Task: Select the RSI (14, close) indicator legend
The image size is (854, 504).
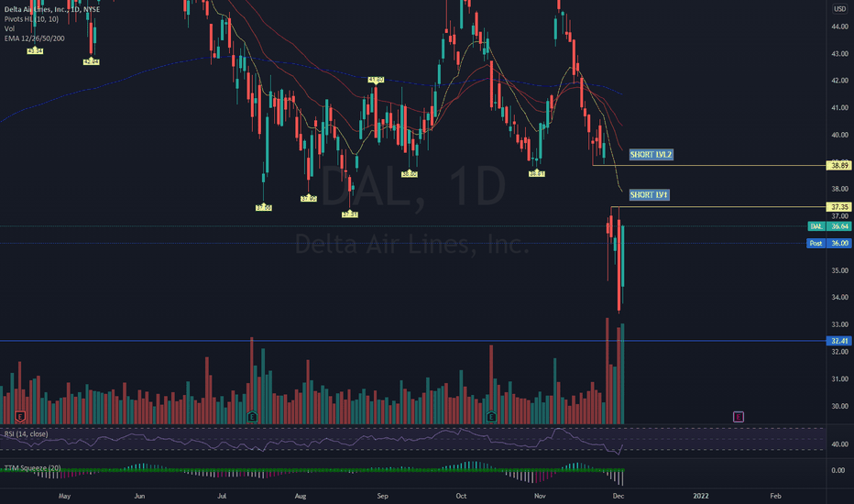Action: pos(27,434)
